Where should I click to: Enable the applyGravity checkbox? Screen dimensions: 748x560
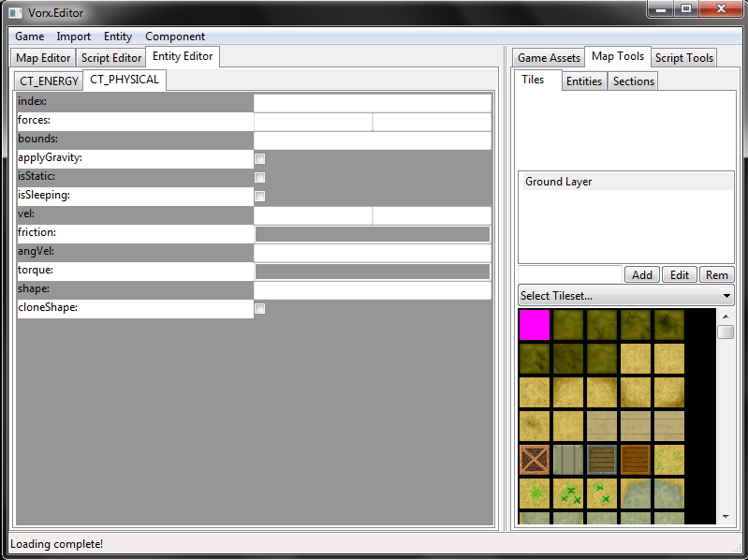pyautogui.click(x=260, y=159)
